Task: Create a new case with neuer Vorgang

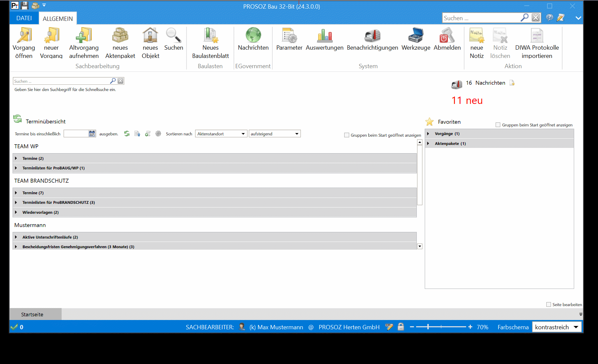Action: 51,43
